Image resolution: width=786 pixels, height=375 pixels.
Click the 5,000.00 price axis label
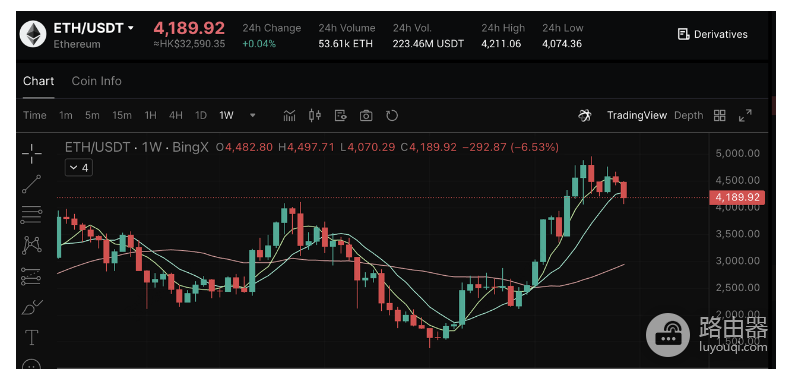pyautogui.click(x=737, y=153)
